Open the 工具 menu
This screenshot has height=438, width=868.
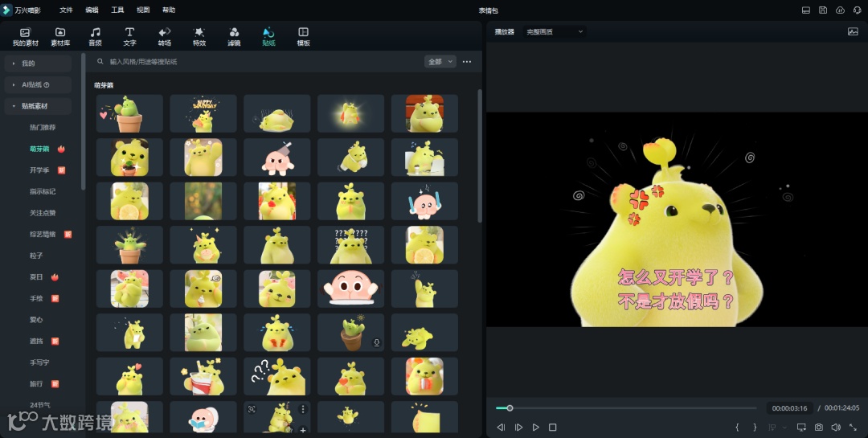click(x=117, y=10)
